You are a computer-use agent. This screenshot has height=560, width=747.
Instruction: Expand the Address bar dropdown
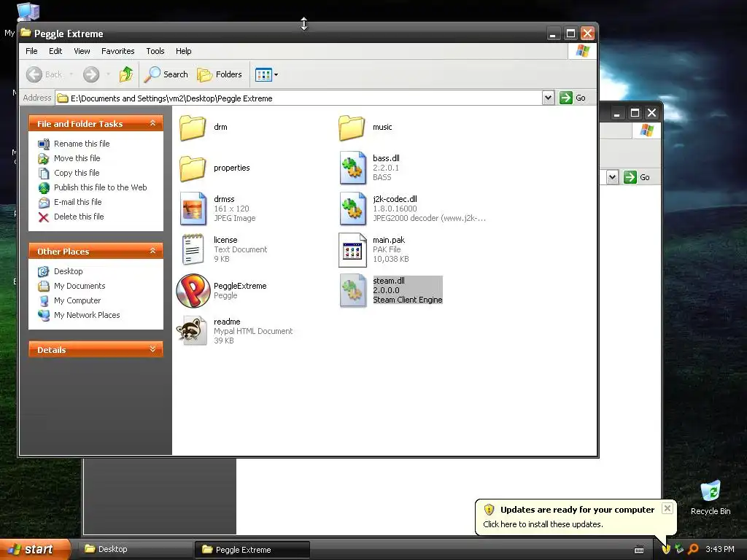pos(548,98)
